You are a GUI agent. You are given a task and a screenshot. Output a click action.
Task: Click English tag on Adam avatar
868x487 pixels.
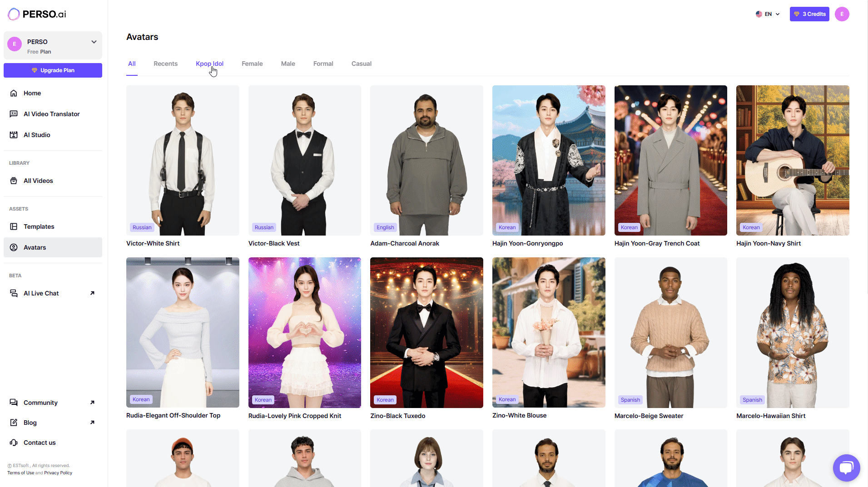385,227
